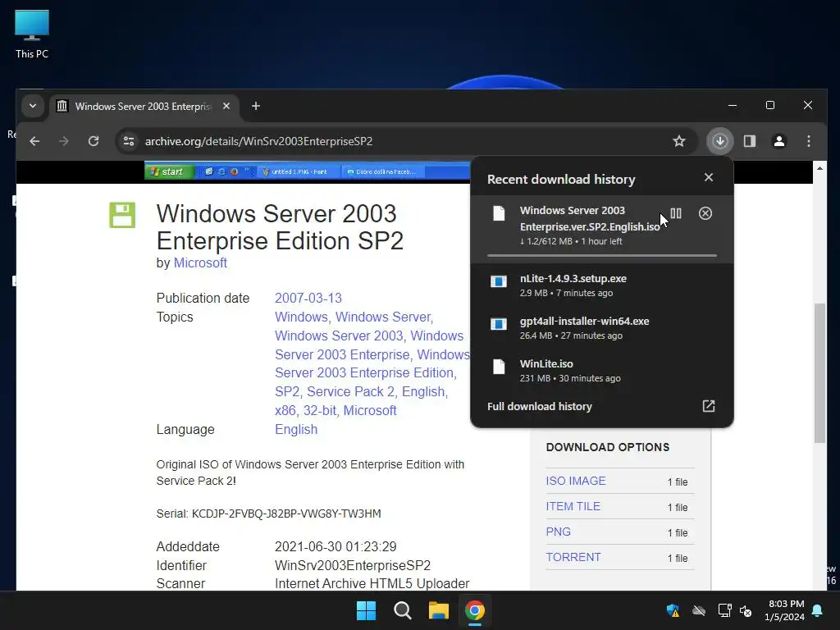Screen dimensions: 840x630
Task: Open network status tray icon
Action: 724,610
